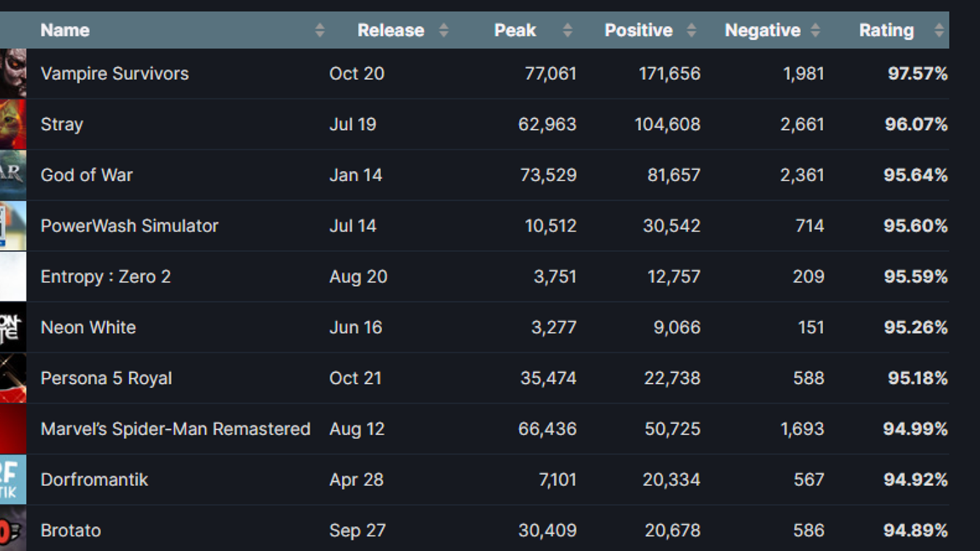
Task: Open the Stray game page
Action: coord(62,124)
